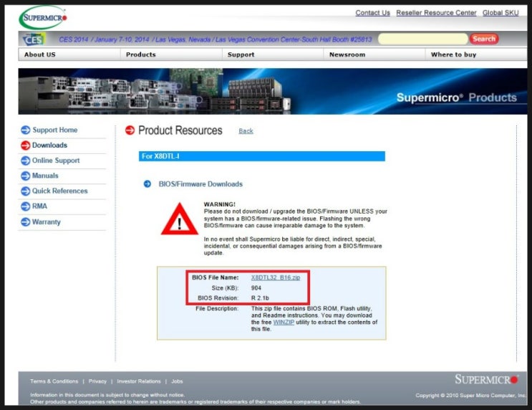Click the copyright 2010 Super Micro text
532x410 pixels.
(x=470, y=396)
